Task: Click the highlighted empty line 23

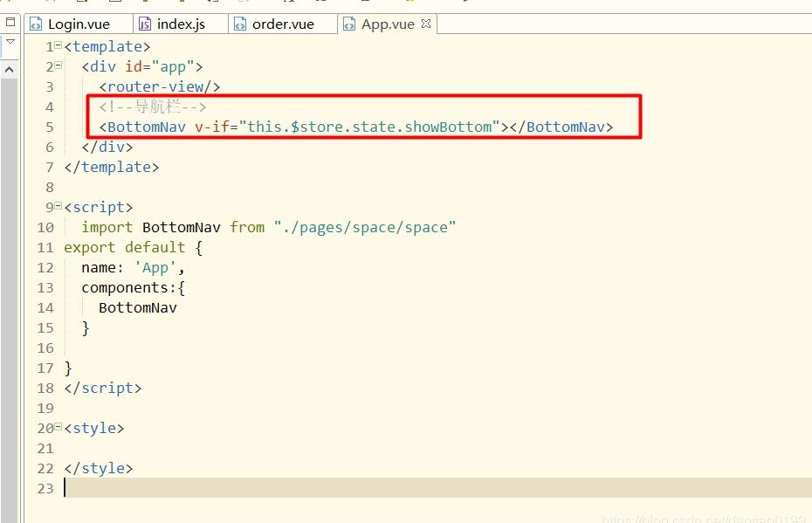Action: click(x=437, y=488)
